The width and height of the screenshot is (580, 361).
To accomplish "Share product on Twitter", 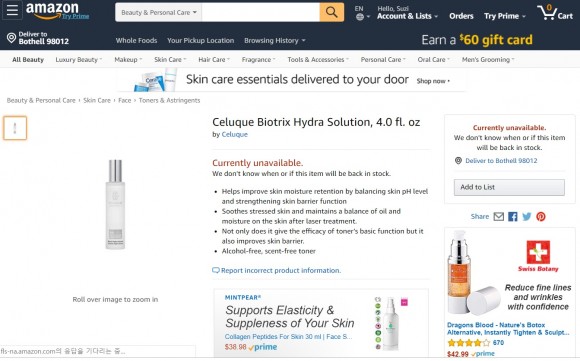I will (527, 216).
